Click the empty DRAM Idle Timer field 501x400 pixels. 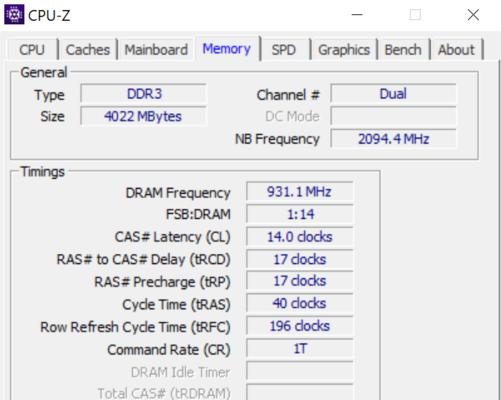(300, 371)
